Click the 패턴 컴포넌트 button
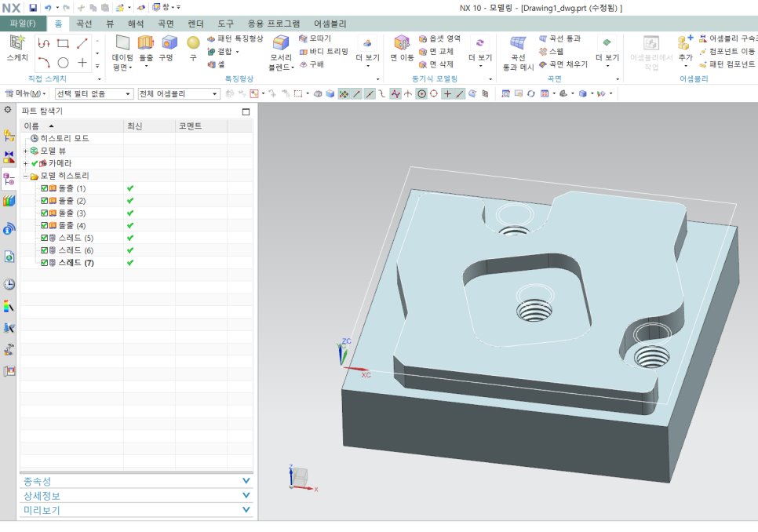Image resolution: width=758 pixels, height=532 pixels. coord(728,64)
